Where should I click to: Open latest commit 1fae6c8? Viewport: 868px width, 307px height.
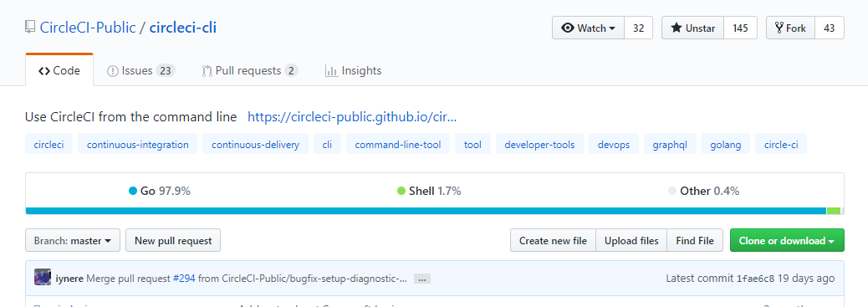[x=756, y=279]
